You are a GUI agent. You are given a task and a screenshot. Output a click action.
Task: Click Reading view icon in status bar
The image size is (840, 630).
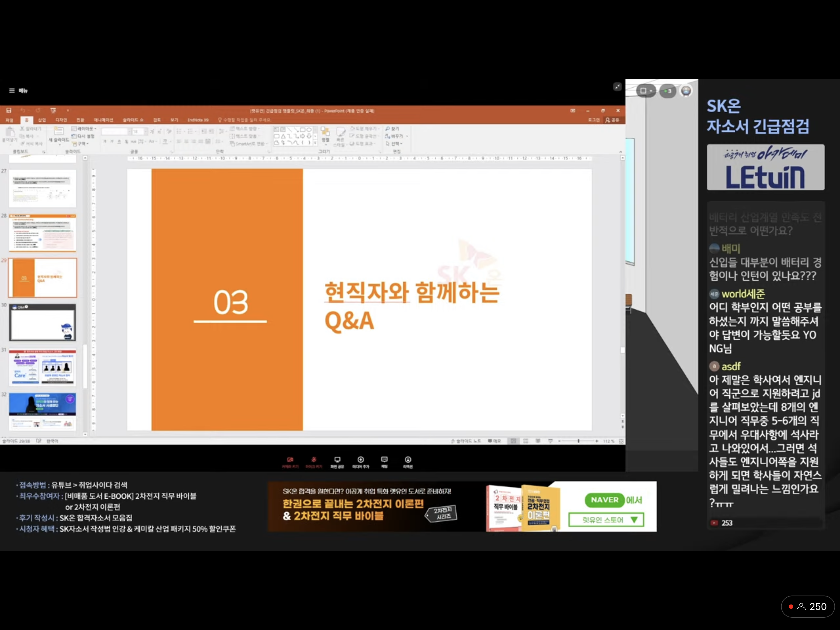click(538, 441)
